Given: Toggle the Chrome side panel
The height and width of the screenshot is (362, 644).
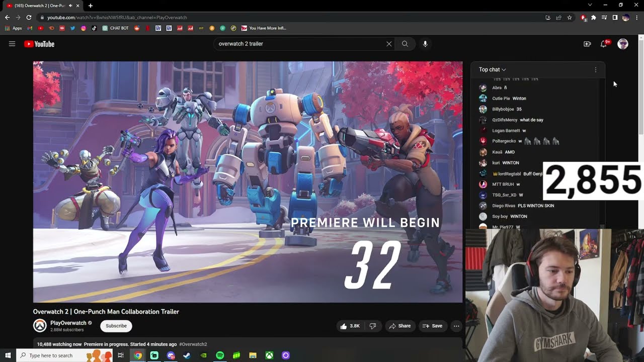Looking at the screenshot, I should 615,17.
